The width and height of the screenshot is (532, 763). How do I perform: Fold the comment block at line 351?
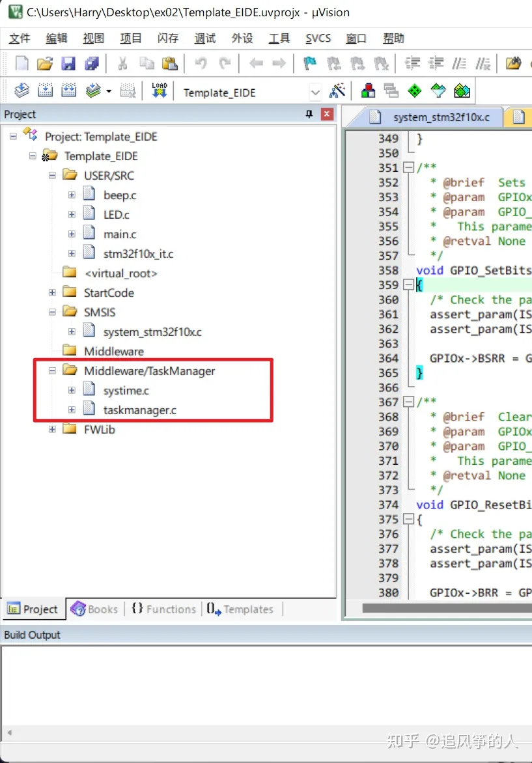point(409,167)
